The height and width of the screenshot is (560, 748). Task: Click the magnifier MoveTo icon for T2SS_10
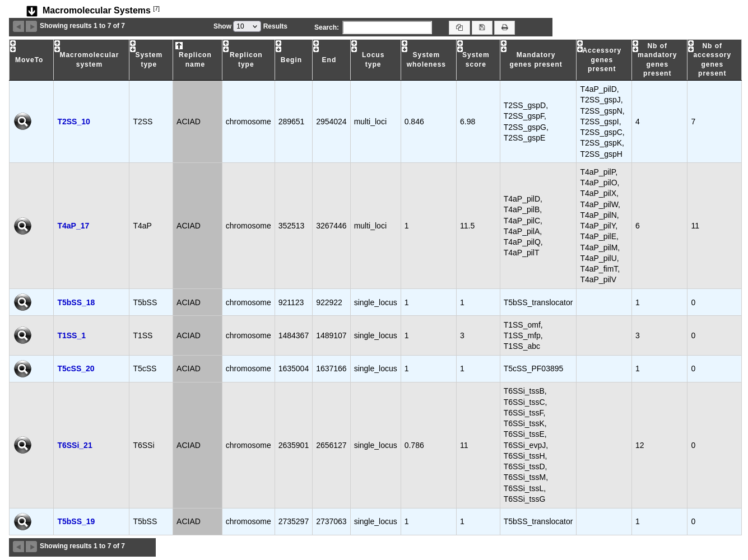pyautogui.click(x=22, y=122)
